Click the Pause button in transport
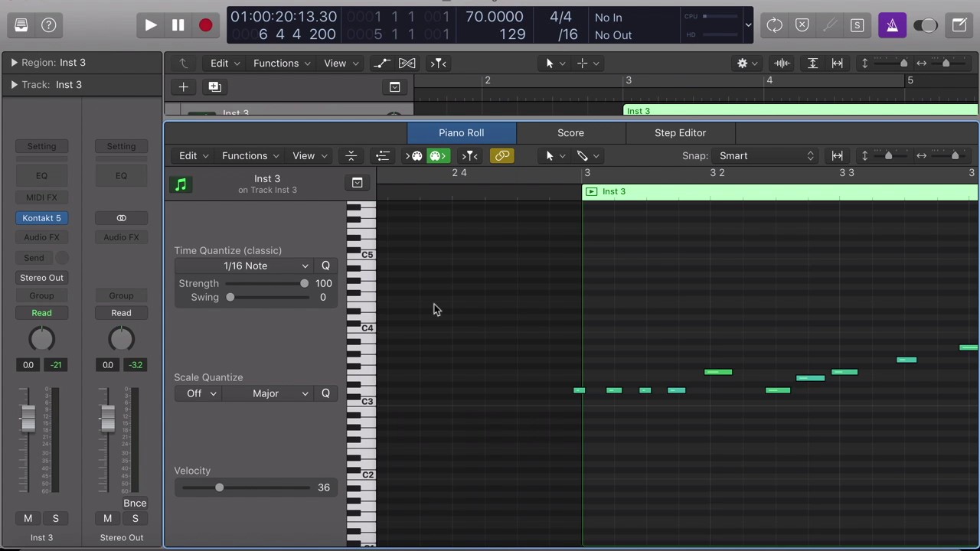The image size is (980, 551). (x=178, y=25)
